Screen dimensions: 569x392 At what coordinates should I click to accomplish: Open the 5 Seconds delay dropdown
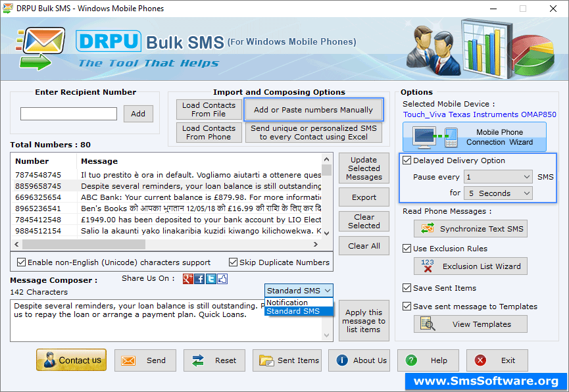point(498,193)
